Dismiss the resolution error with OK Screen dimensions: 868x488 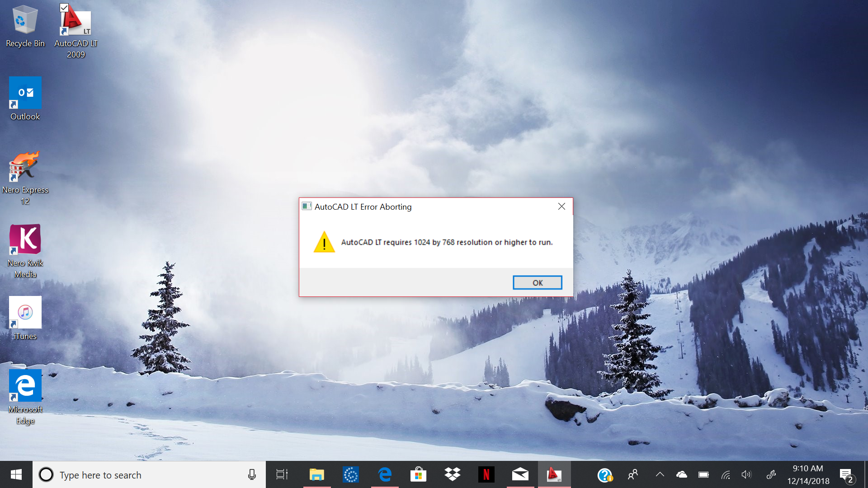537,282
